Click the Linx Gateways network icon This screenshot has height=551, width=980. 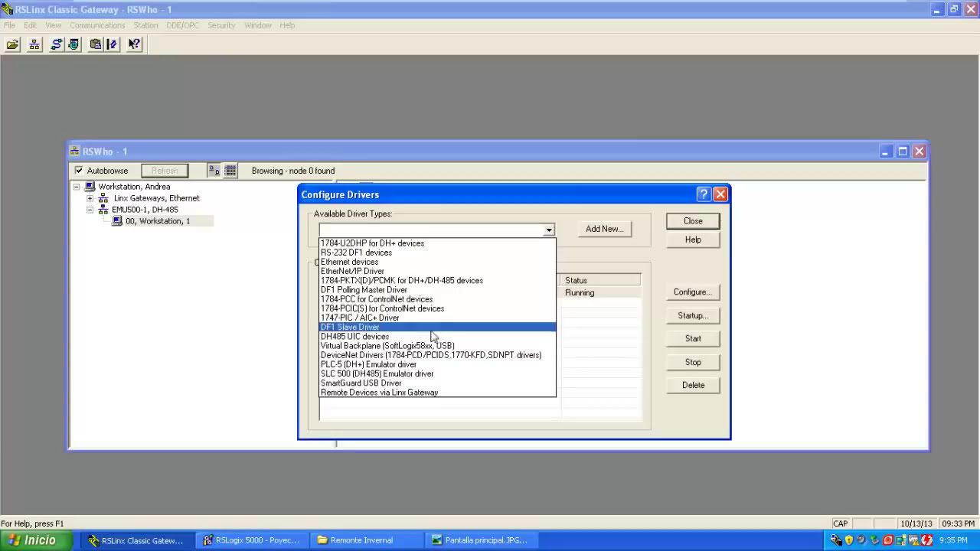click(x=103, y=198)
